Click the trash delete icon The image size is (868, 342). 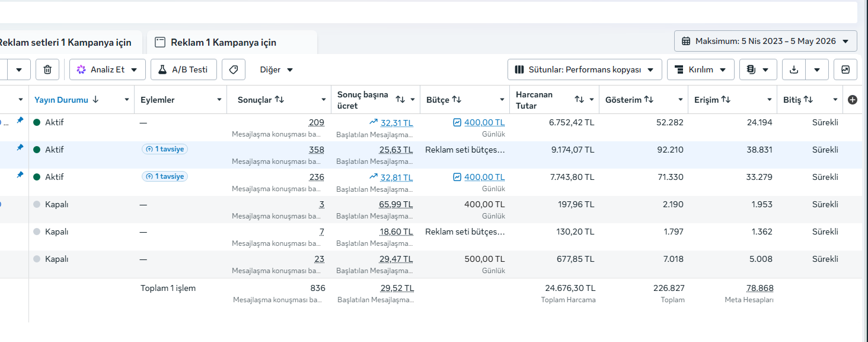47,69
